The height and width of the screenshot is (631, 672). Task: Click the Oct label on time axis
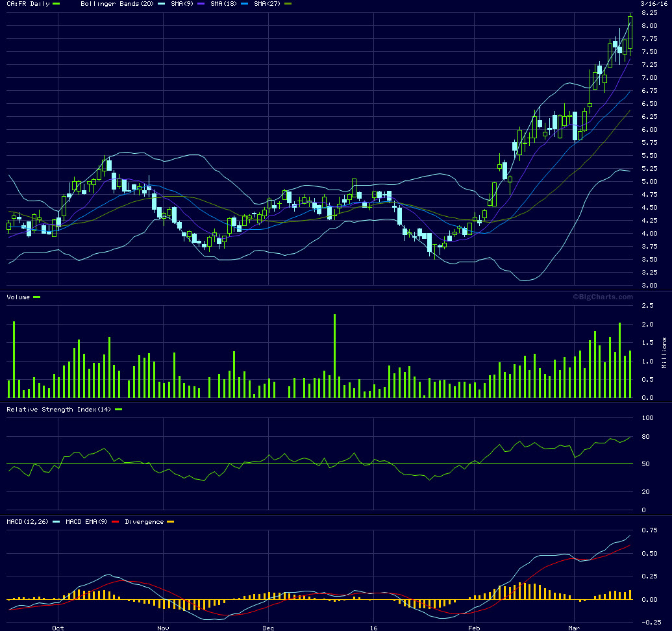point(58,628)
